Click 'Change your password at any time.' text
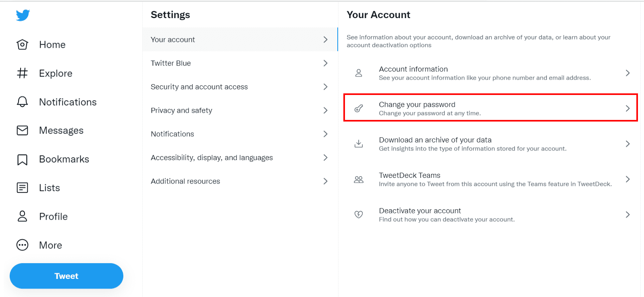Viewport: 644px width, 297px height. (x=430, y=113)
